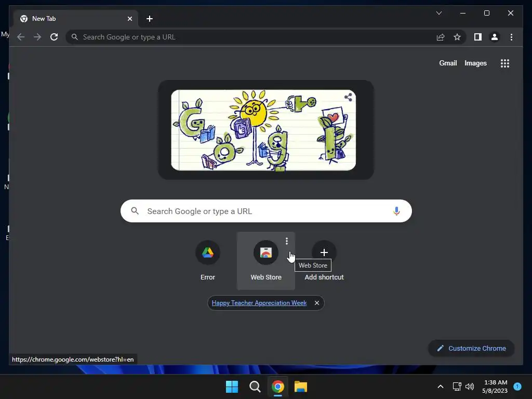Viewport: 532px width, 399px height.
Task: Open the side panel icon
Action: pos(478,37)
